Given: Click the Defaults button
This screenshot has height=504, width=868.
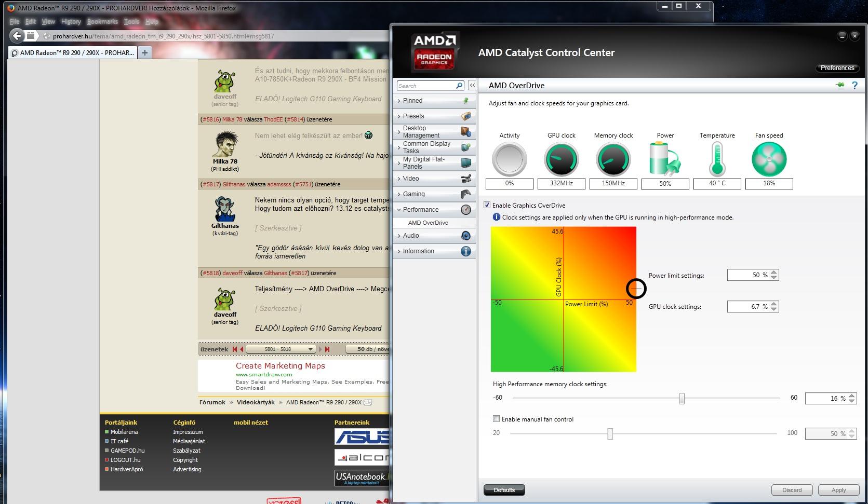Looking at the screenshot, I should 504,490.
